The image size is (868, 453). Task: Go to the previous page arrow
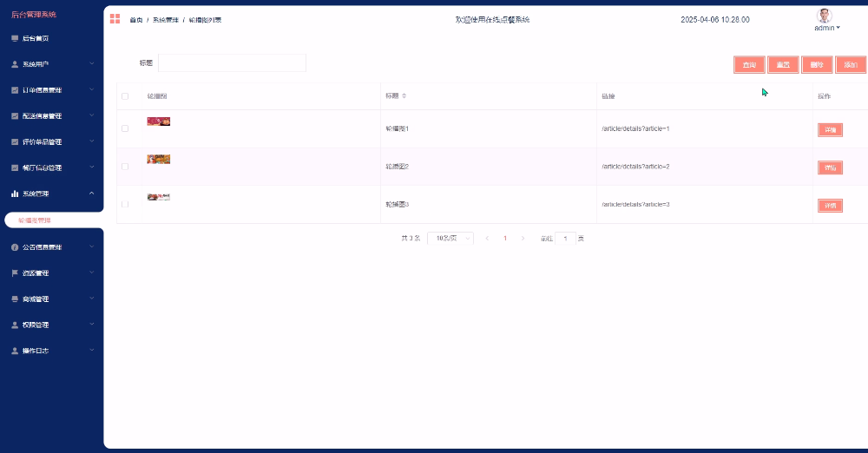tap(487, 238)
